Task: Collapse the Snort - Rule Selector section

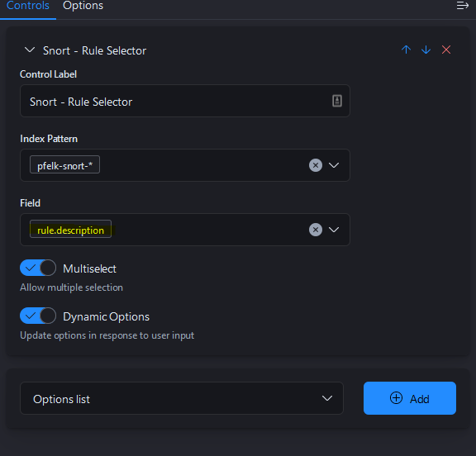Action: [x=30, y=50]
